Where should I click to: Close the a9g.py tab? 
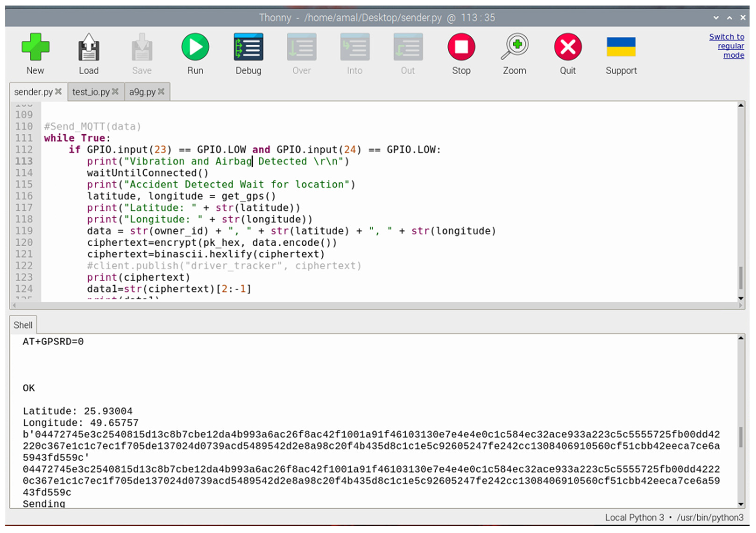point(161,92)
